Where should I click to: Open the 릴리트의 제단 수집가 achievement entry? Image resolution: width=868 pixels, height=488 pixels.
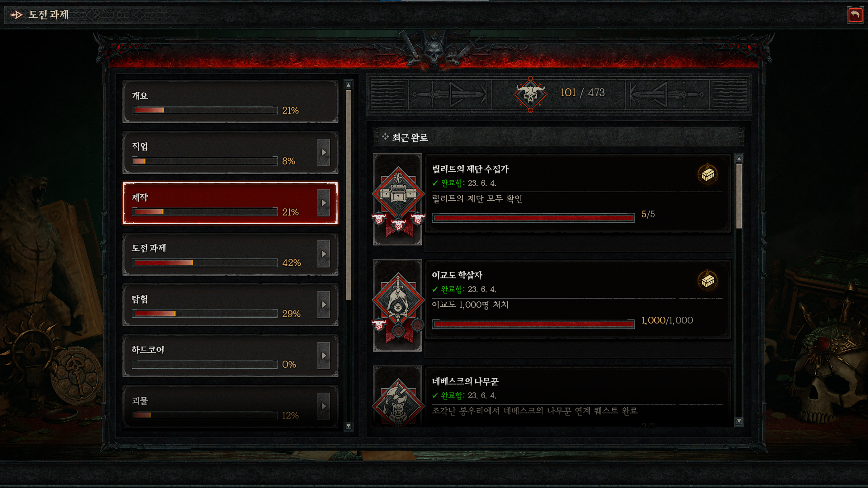(578, 193)
